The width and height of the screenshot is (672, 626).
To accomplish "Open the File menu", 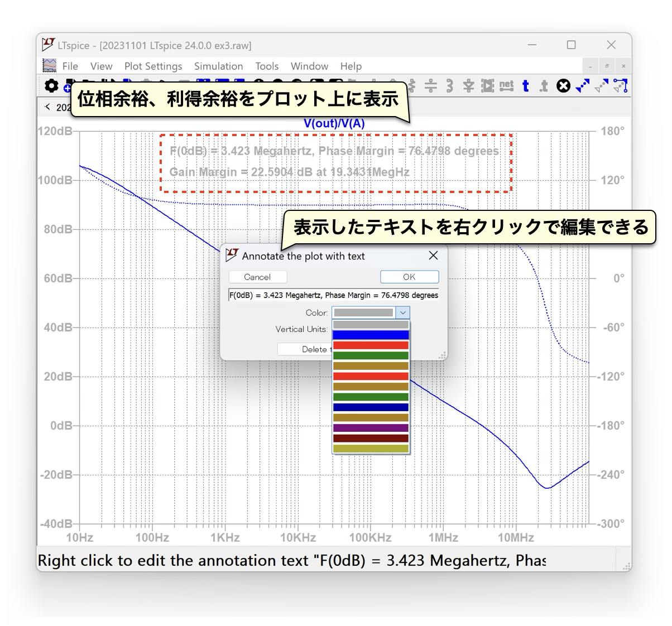I will [70, 66].
